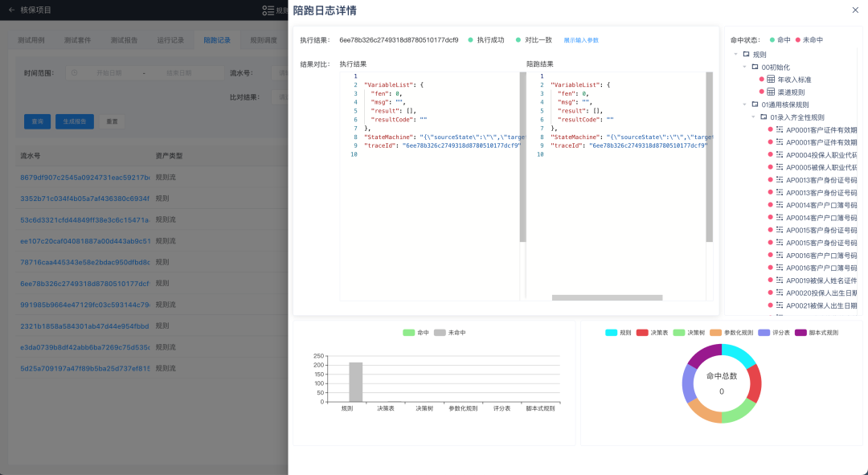Select the AP0005被保人职业代码 tree item
Viewport: 868px width, 475px height.
[821, 167]
